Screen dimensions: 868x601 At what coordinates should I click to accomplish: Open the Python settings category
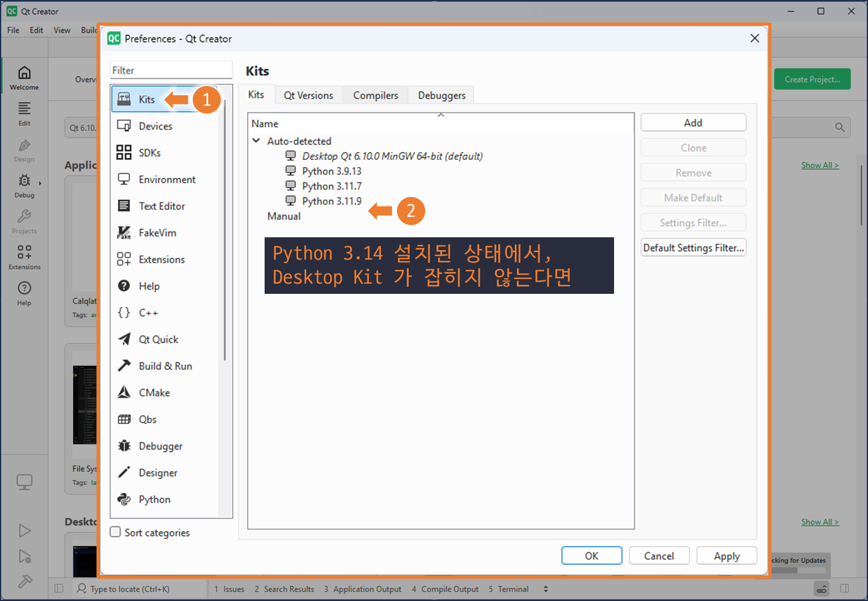tap(165, 499)
